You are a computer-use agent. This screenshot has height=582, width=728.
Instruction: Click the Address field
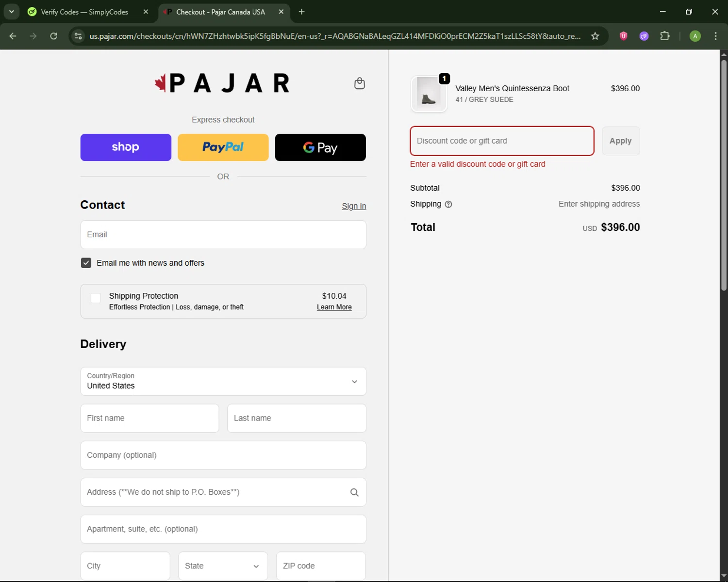(x=223, y=492)
